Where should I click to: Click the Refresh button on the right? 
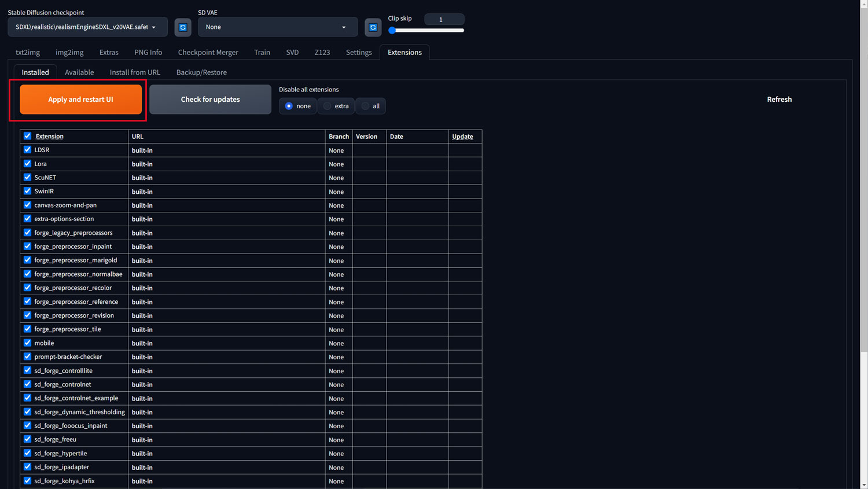[x=779, y=100]
